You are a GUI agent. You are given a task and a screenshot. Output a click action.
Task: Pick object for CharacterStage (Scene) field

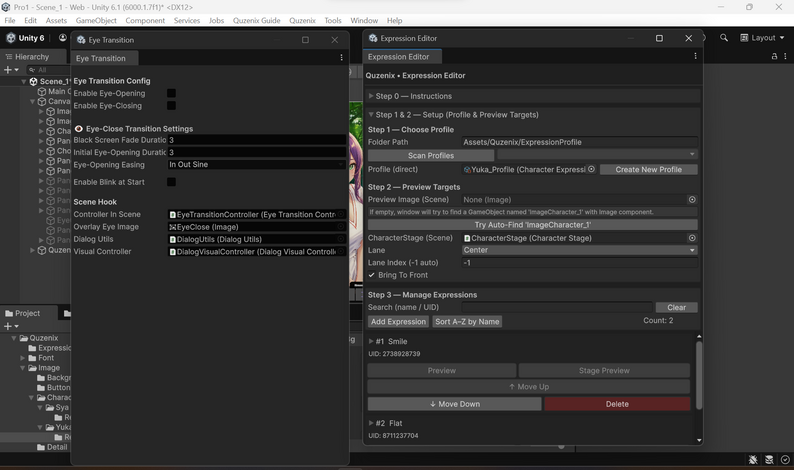click(692, 238)
